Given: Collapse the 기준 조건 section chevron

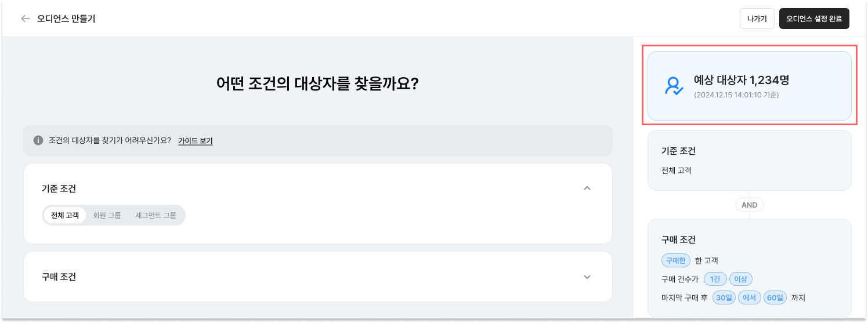Looking at the screenshot, I should click(587, 188).
